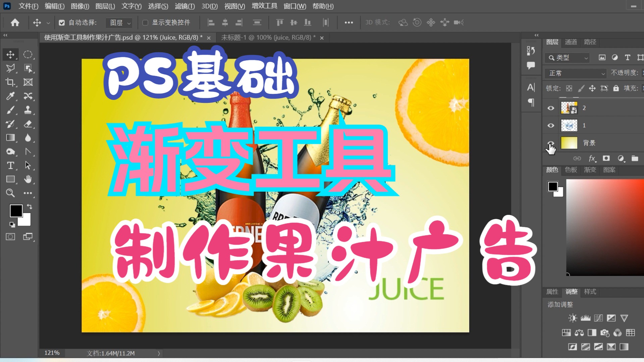Switch to the 通道 tab
Viewport: 644px width, 362px height.
pyautogui.click(x=571, y=42)
